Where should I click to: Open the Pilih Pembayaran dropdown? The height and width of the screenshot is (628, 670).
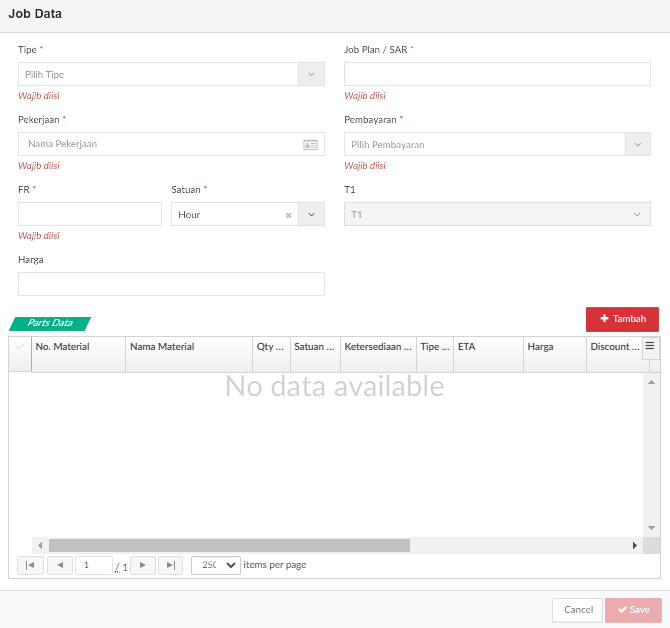pos(497,144)
